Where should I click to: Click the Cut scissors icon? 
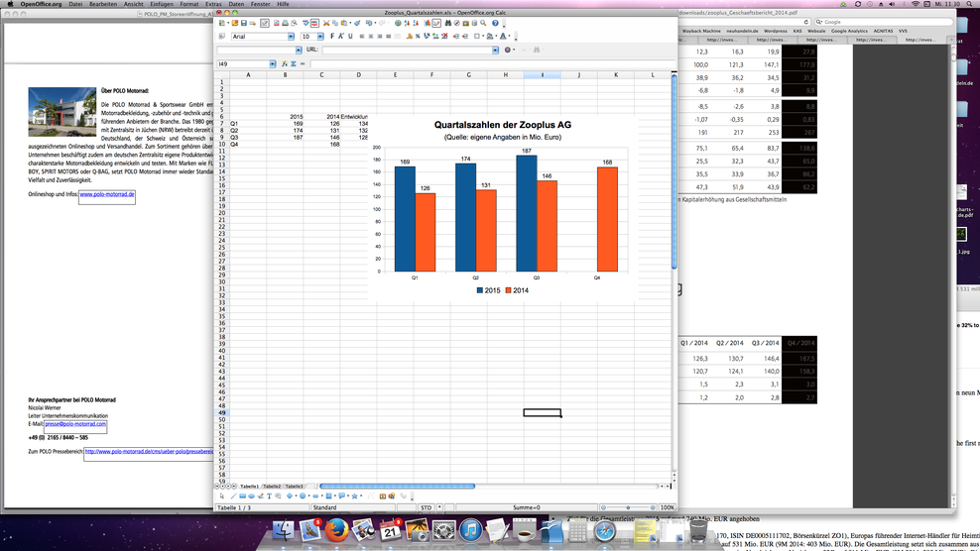coord(326,23)
